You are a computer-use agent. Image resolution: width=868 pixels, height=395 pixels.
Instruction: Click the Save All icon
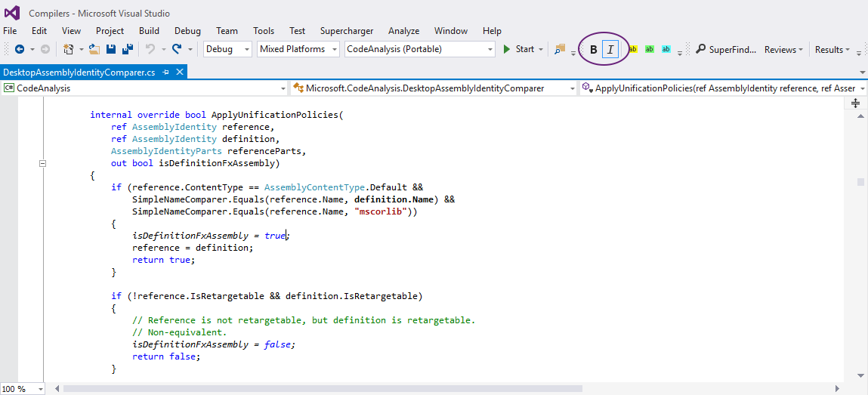click(128, 49)
